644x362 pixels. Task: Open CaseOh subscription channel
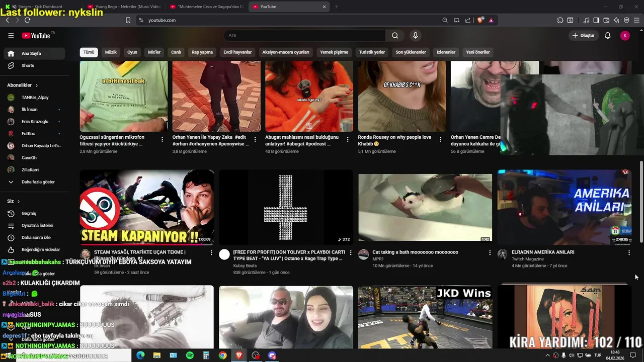tap(33, 158)
